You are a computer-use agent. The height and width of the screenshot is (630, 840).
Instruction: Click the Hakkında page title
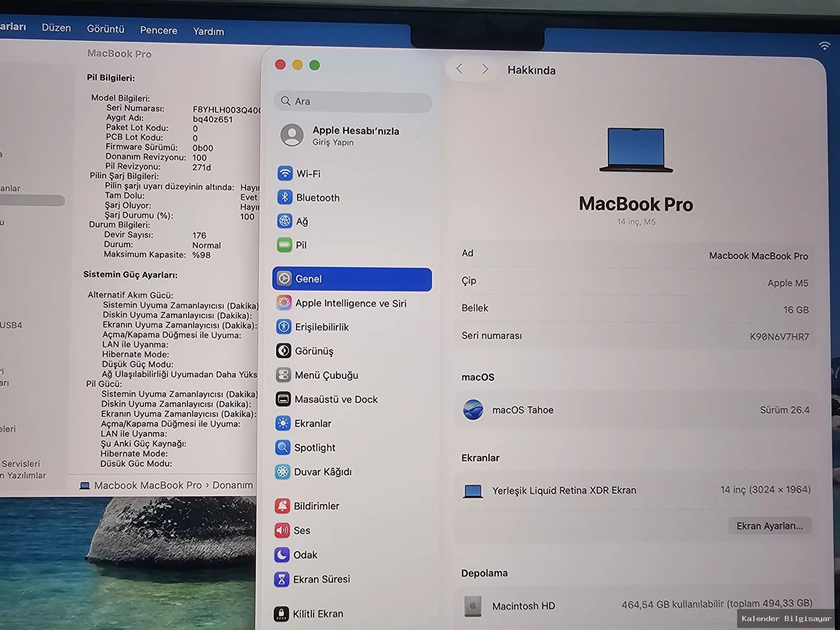click(x=531, y=70)
